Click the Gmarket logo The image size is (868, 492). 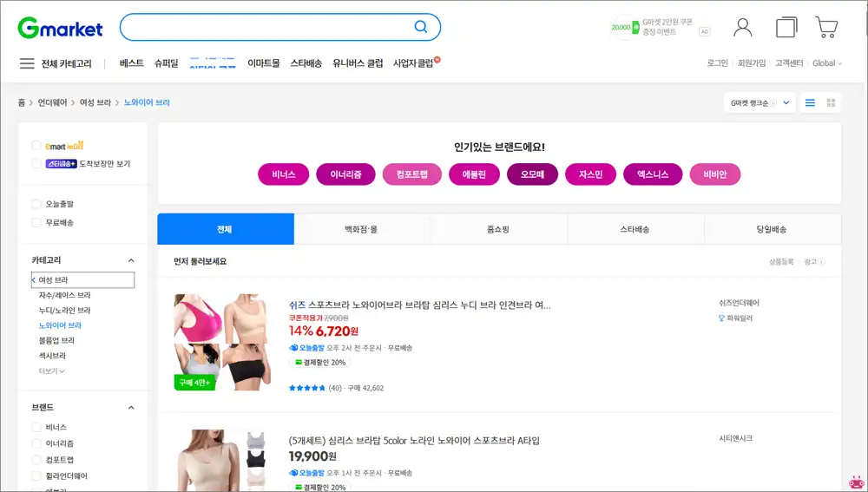click(61, 28)
